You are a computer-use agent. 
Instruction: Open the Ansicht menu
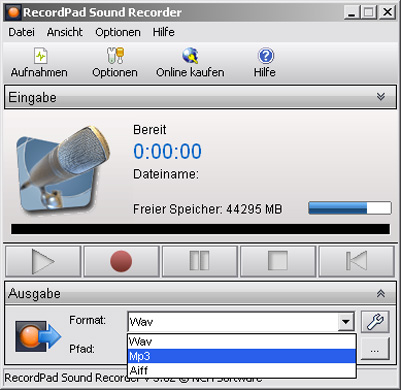tap(65, 32)
